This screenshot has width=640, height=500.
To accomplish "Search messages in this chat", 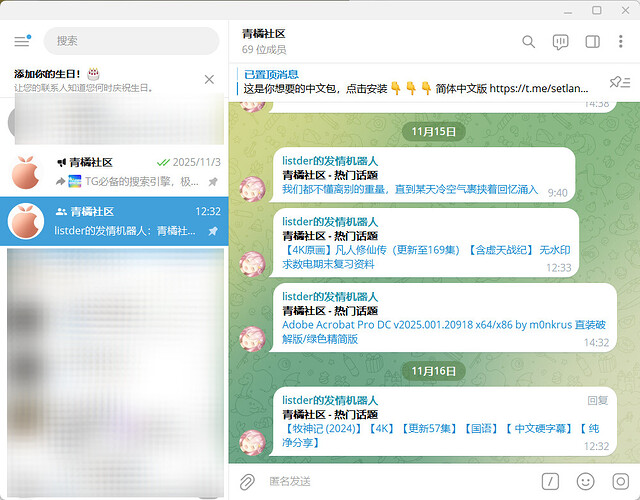I will click(529, 42).
